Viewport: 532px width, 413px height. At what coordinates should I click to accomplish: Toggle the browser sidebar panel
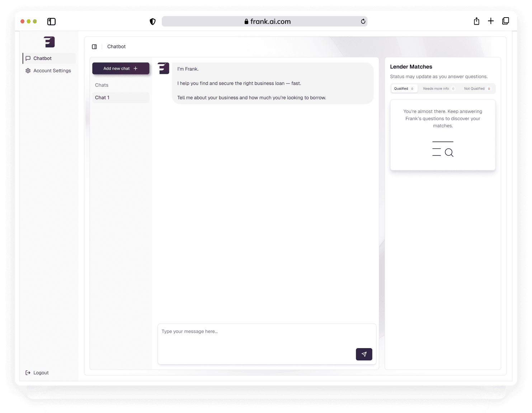point(51,22)
